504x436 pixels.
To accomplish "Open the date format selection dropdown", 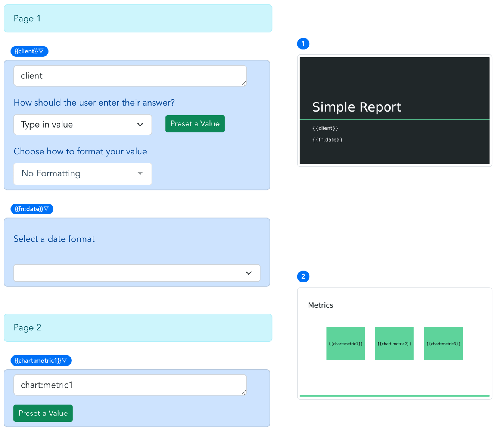I will pyautogui.click(x=137, y=273).
